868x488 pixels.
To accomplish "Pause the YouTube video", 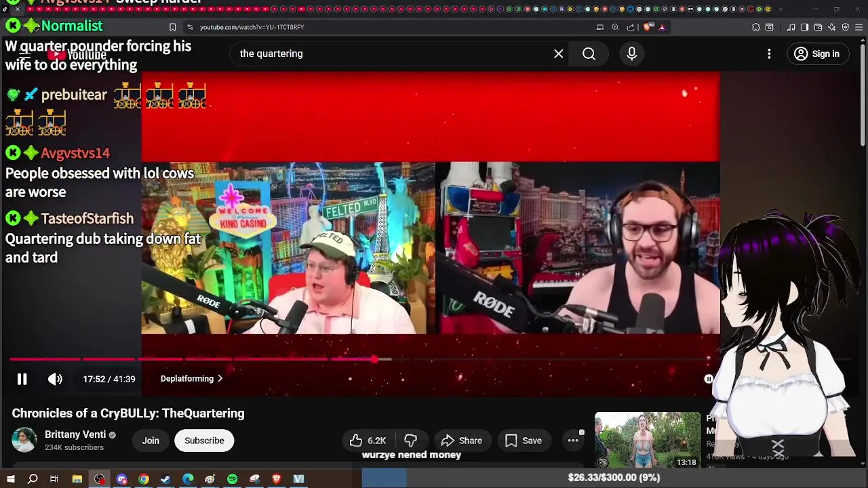I will (22, 379).
